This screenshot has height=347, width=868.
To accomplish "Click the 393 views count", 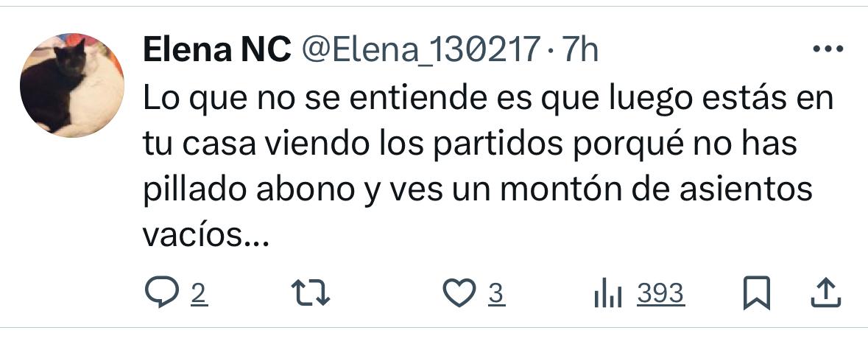I will click(661, 294).
